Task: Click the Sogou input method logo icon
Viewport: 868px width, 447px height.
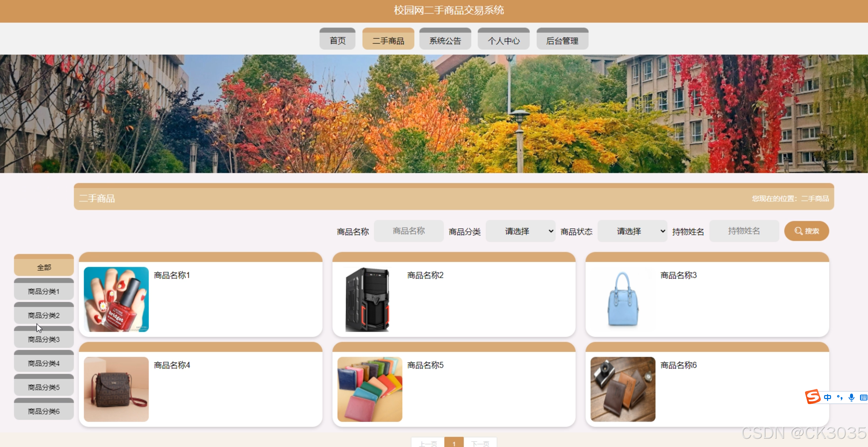Action: (x=812, y=397)
